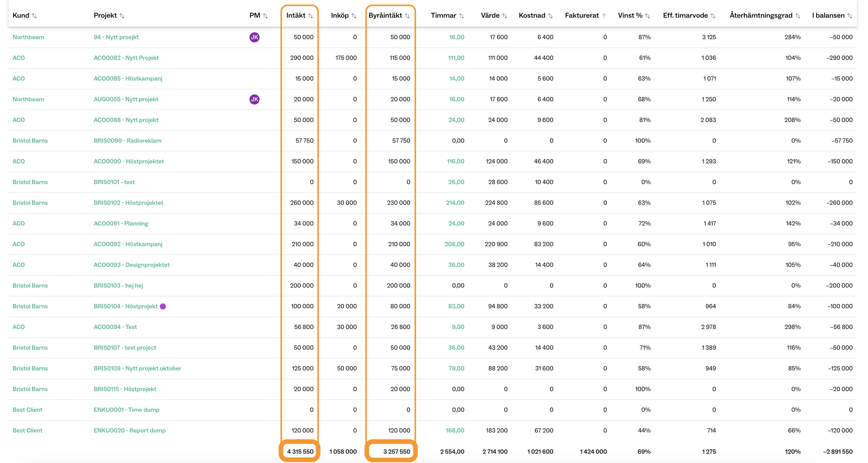Screen dimensions: 868x463
Task: Click purple dot beside BRIS0104 - Höstprojekt
Action: 163,306
